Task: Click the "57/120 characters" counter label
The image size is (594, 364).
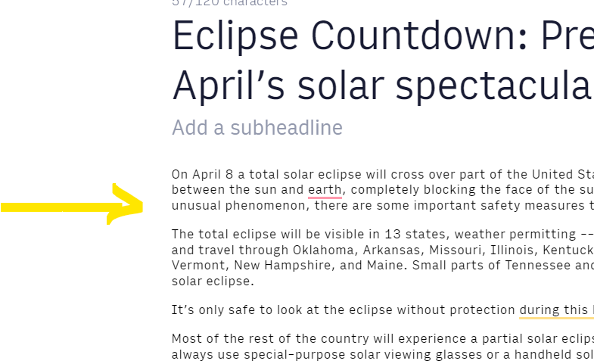Action: [x=229, y=3]
